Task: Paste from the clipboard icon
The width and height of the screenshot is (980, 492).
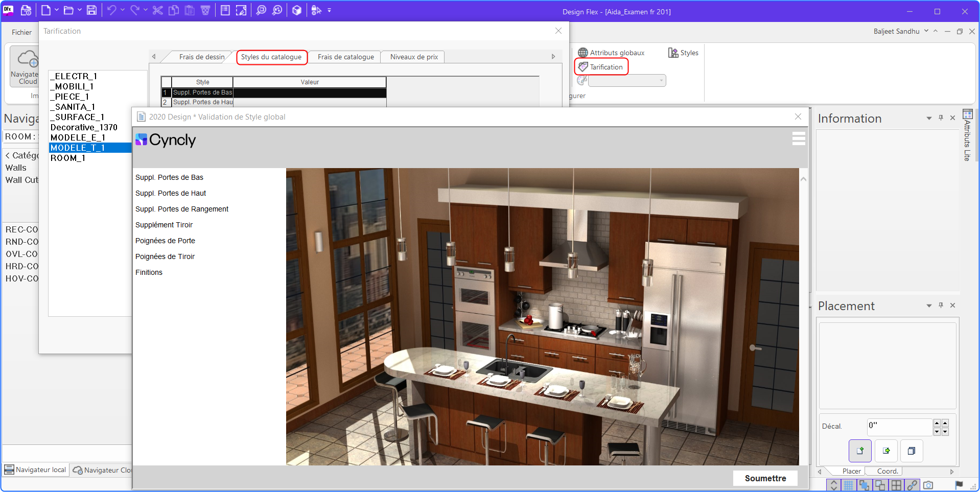Action: tap(190, 10)
